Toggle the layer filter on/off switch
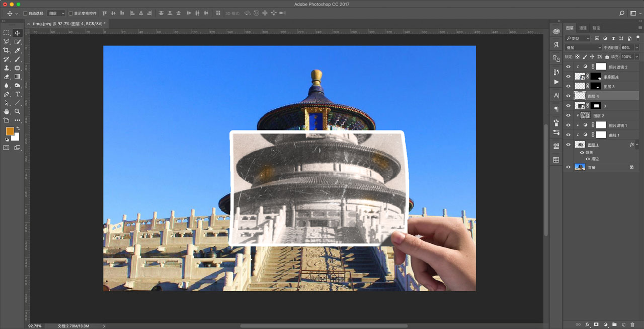644x329 pixels. point(637,37)
